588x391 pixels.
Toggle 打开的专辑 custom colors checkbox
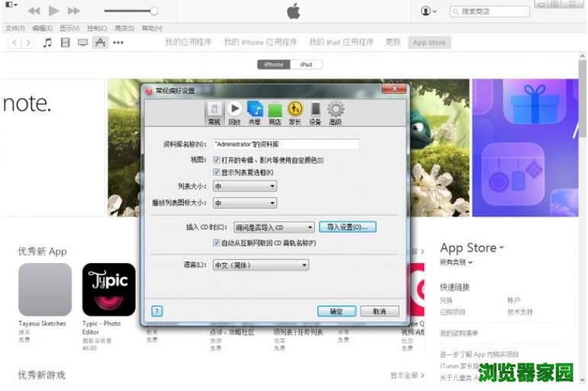pyautogui.click(x=216, y=160)
